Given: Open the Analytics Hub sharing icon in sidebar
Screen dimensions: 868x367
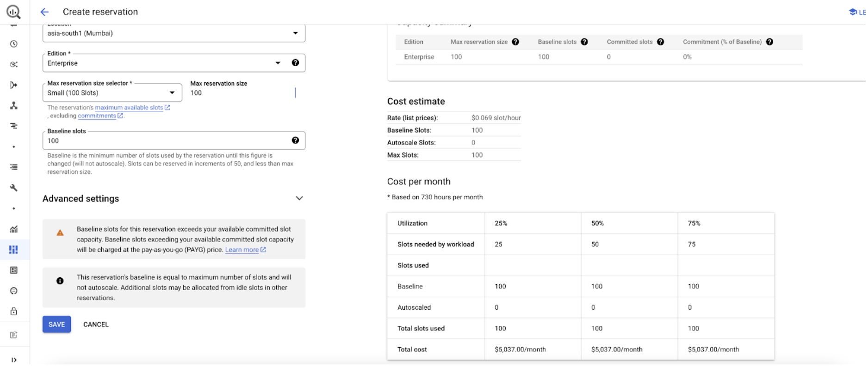Looking at the screenshot, I should (x=14, y=65).
